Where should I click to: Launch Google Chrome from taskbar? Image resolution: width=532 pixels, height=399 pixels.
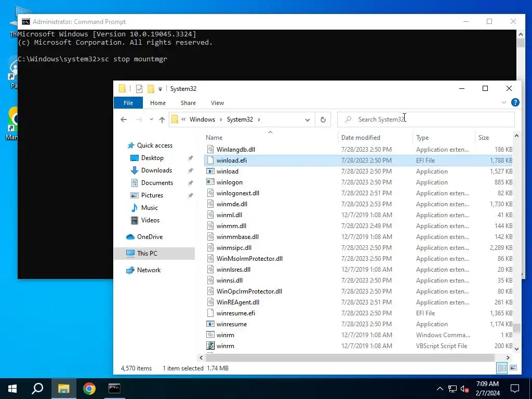tap(89, 389)
